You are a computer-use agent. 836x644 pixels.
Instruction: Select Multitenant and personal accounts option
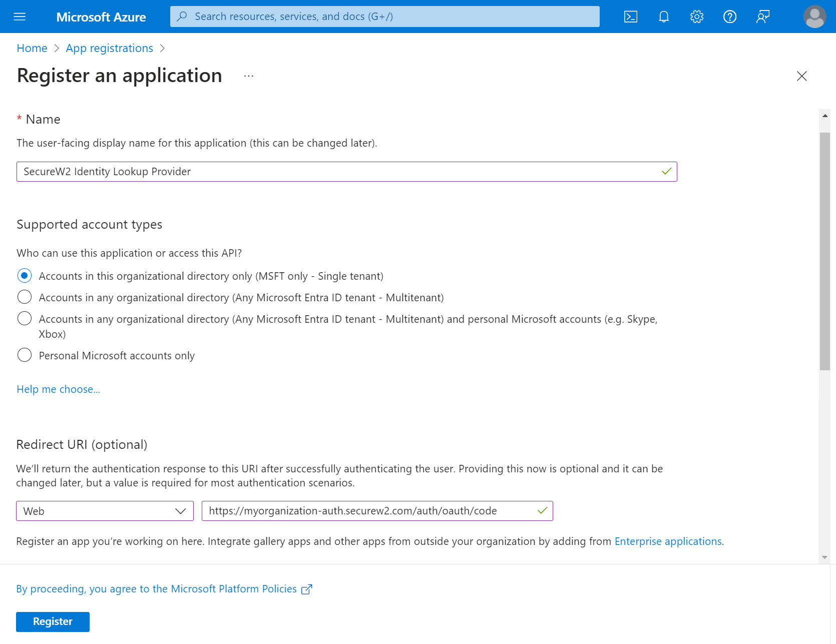point(25,319)
